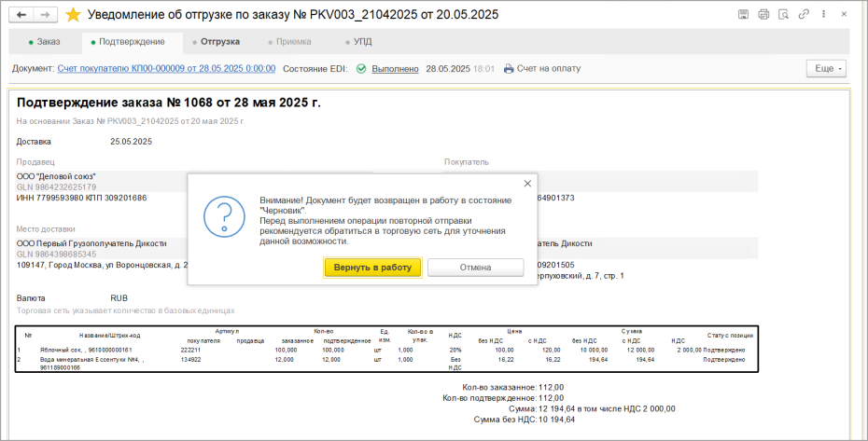868x441 pixels.
Task: Open the Приемка tab
Action: click(x=289, y=42)
